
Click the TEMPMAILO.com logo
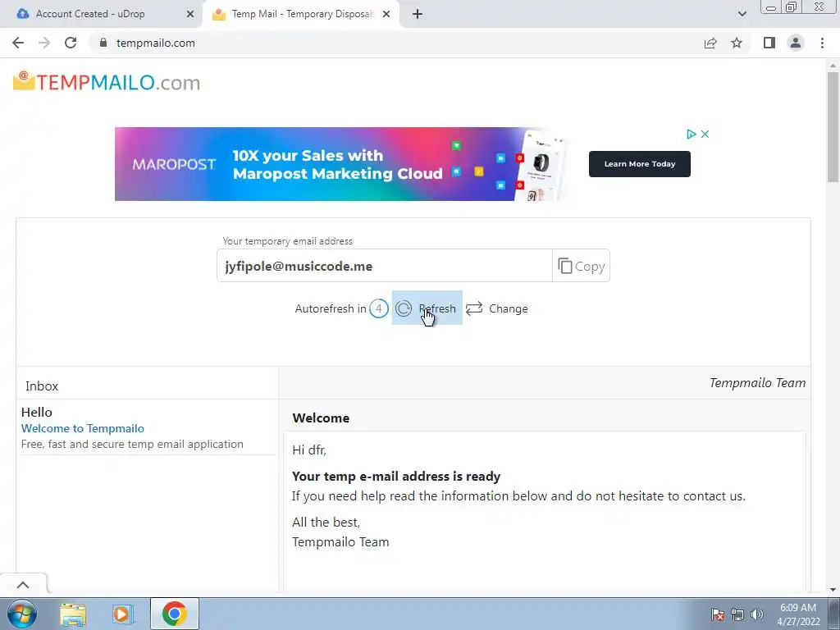tap(107, 82)
